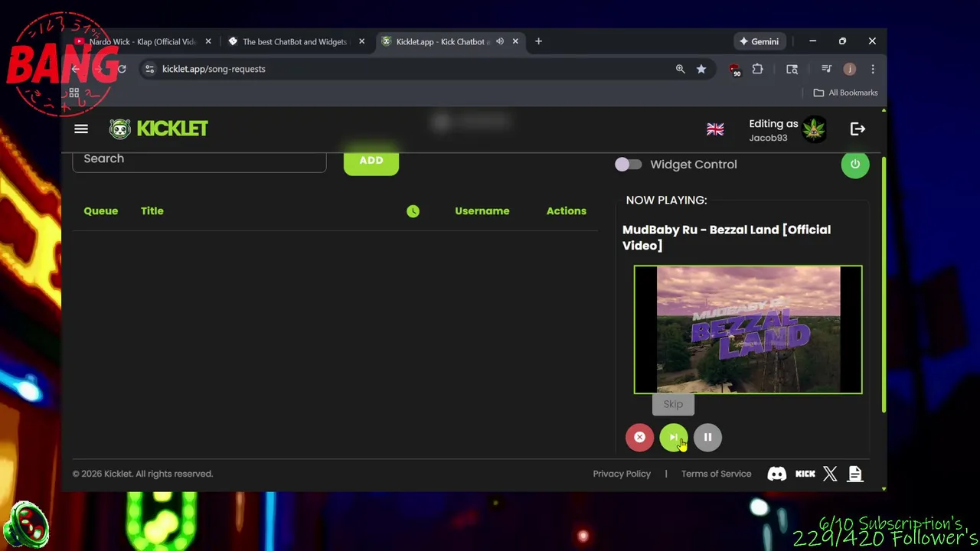Click the tab search icon in toolbar

[x=792, y=69]
